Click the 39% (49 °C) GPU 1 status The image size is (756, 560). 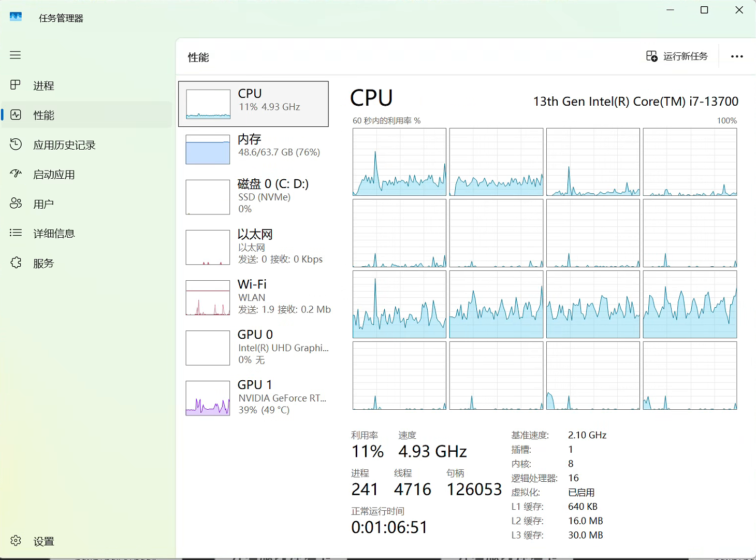click(x=264, y=410)
